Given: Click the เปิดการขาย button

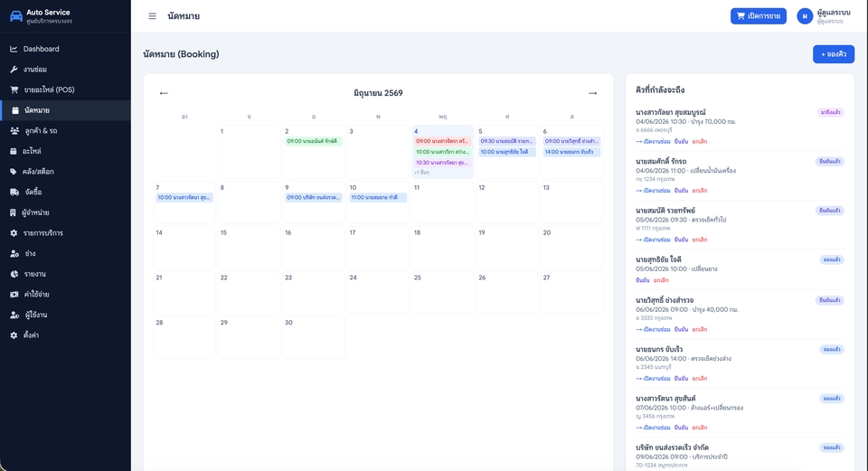Looking at the screenshot, I should tap(758, 16).
